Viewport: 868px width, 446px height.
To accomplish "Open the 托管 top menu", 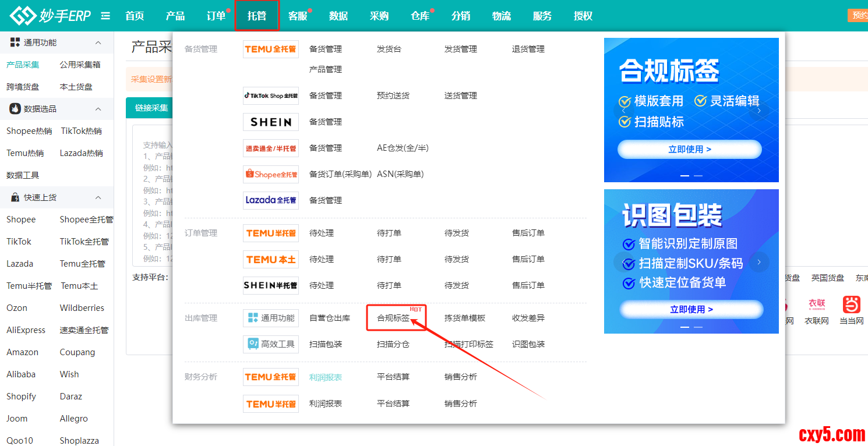I will (257, 16).
